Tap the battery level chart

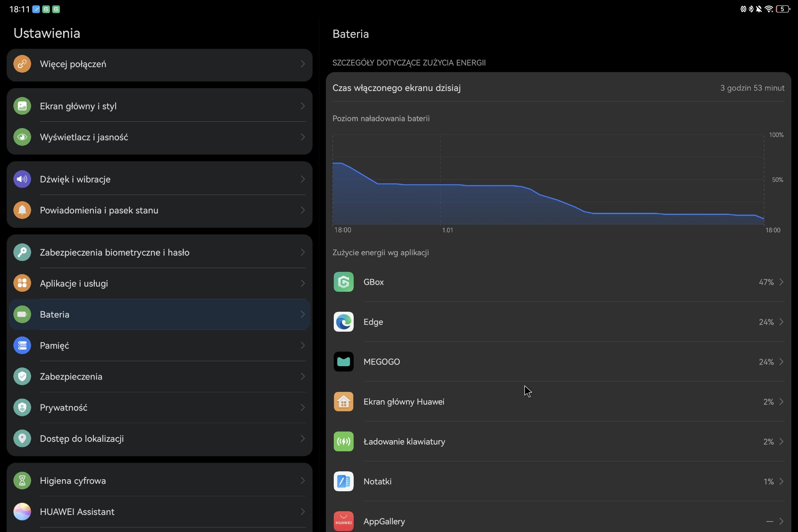tap(548, 180)
